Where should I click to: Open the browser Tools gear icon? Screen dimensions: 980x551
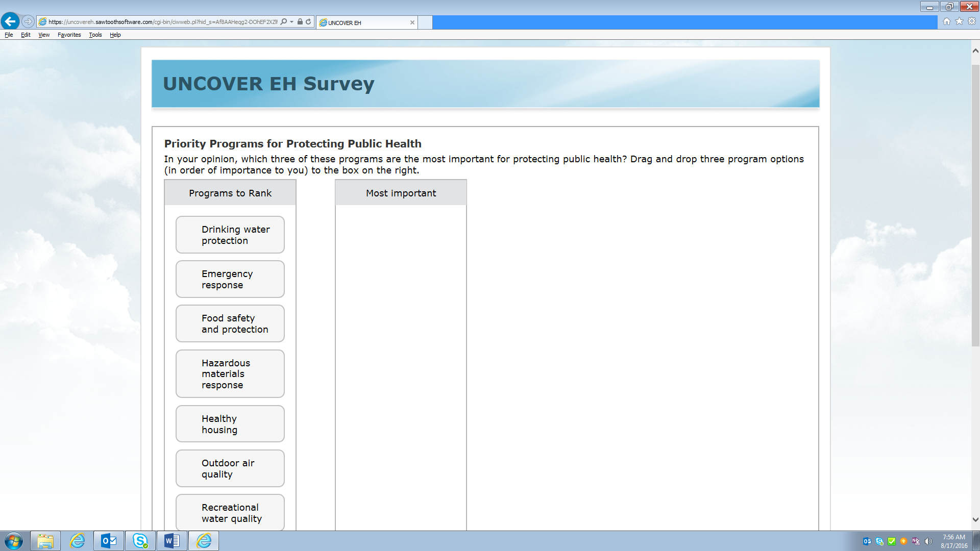click(x=971, y=21)
